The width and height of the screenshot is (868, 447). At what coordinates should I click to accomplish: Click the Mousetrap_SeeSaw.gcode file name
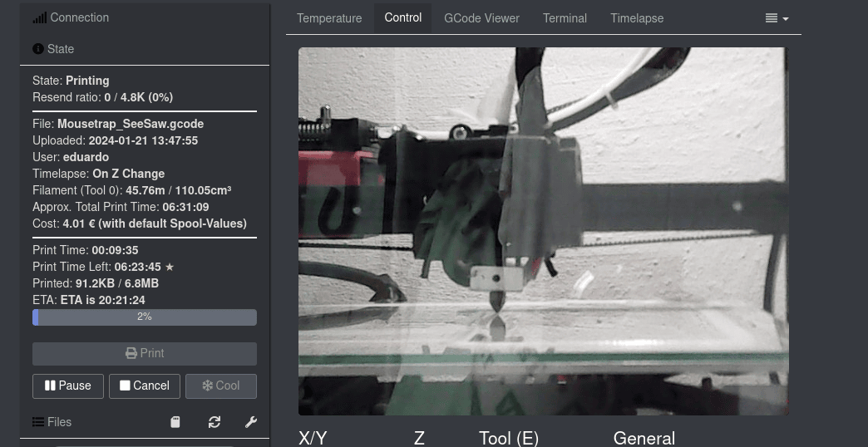(x=131, y=124)
